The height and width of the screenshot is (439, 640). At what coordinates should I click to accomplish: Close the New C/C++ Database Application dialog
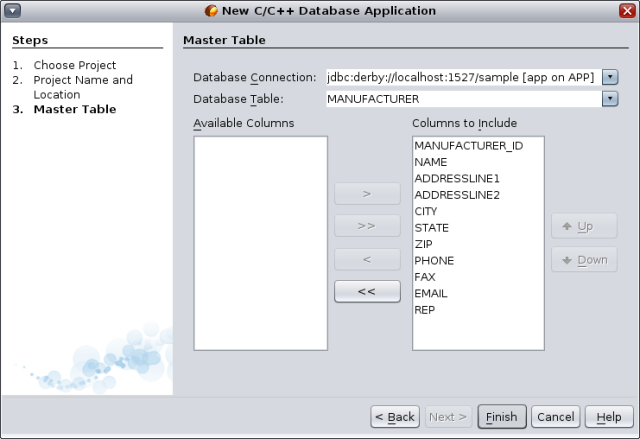click(627, 11)
